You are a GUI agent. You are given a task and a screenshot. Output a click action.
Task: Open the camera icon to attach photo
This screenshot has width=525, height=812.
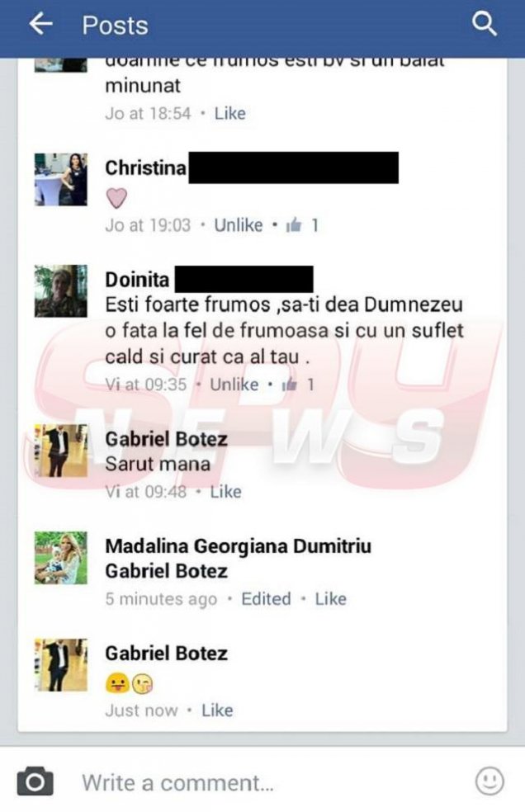click(35, 781)
